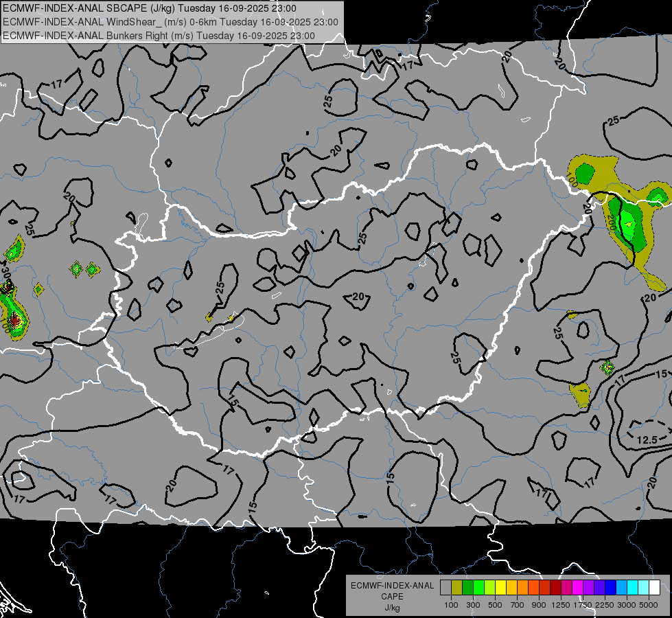Screen dimensions: 672x618
Task: Click the pure blue legend swatch
Action: 611,588
